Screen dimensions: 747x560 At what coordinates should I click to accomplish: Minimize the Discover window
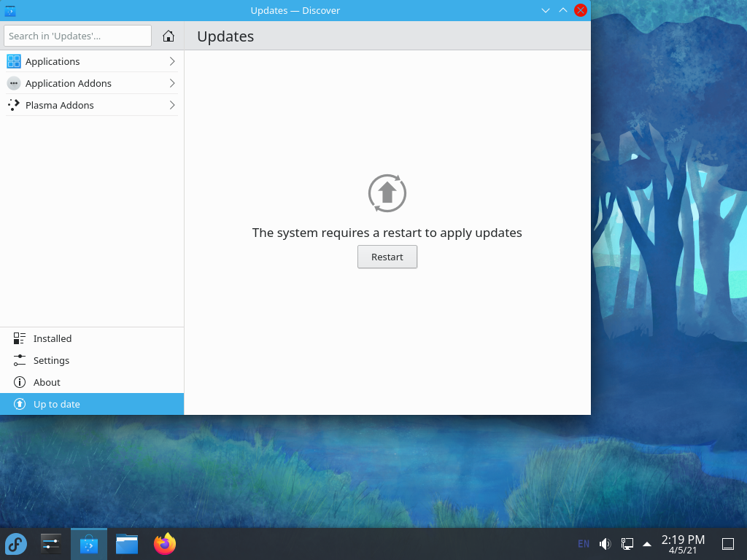[x=546, y=10]
